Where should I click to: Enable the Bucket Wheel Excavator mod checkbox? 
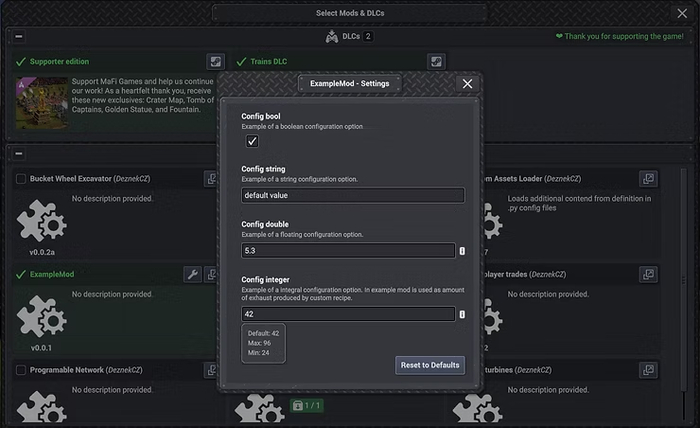tap(21, 179)
